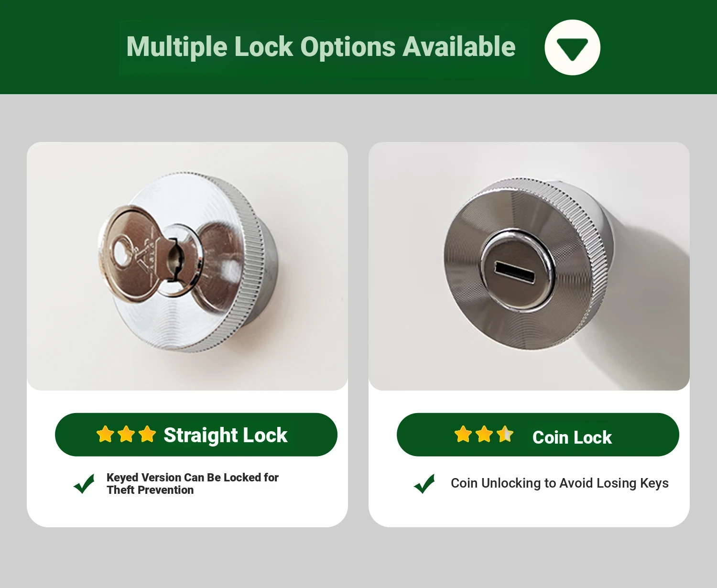Click the first star of Straight Lock rating
The image size is (717, 588).
click(105, 434)
